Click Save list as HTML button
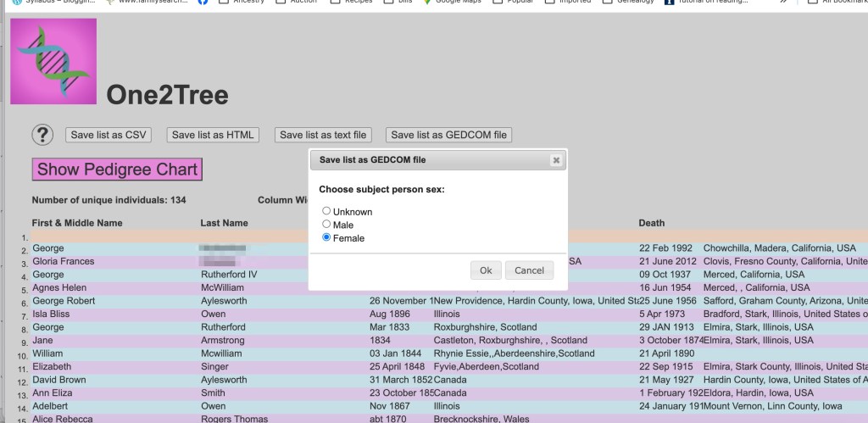Viewport: 868px width, 423px height. click(x=213, y=135)
